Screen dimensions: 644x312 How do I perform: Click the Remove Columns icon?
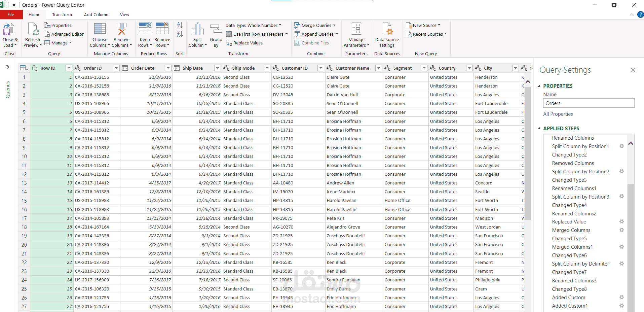[122, 29]
